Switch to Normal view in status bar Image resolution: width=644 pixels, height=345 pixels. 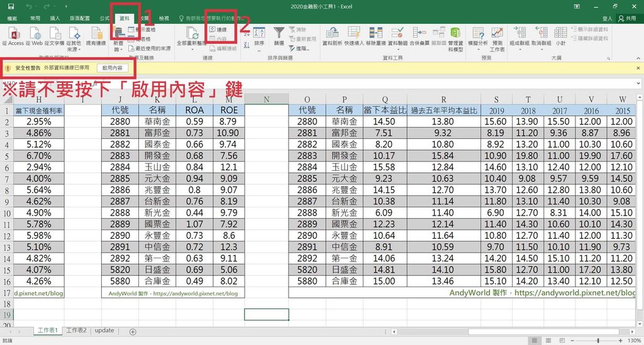click(535, 341)
